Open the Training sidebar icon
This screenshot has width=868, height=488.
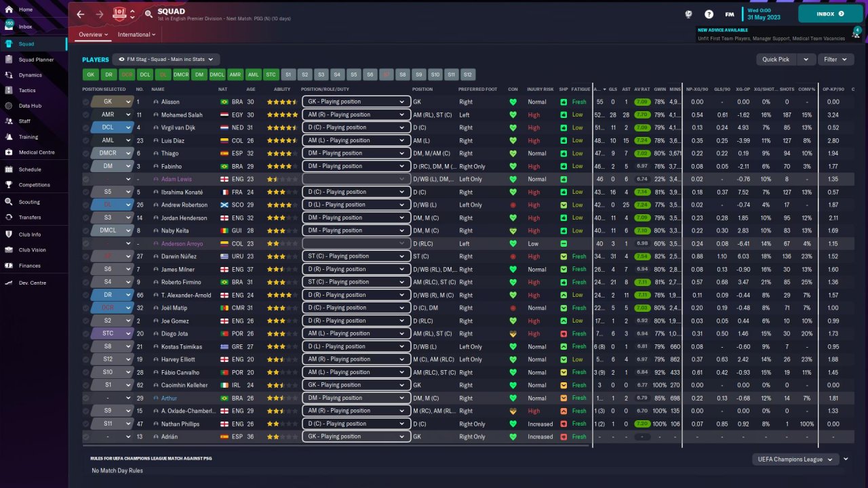9,137
